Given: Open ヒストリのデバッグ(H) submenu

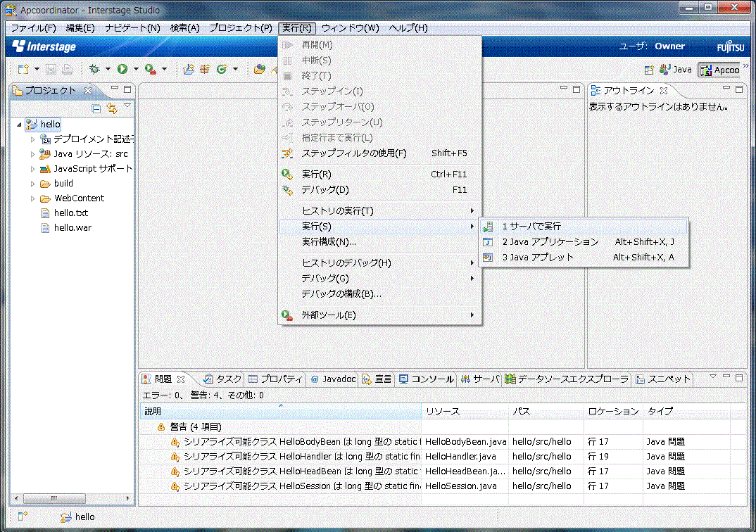Looking at the screenshot, I should pos(380,263).
